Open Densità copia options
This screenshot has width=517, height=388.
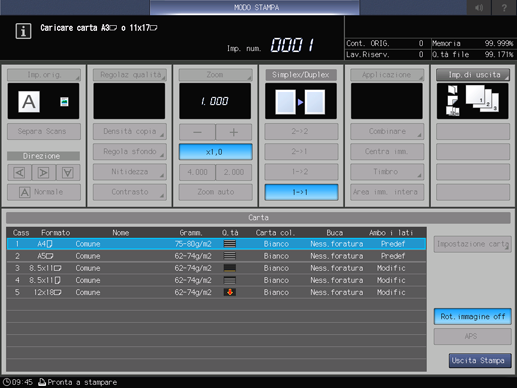(130, 132)
